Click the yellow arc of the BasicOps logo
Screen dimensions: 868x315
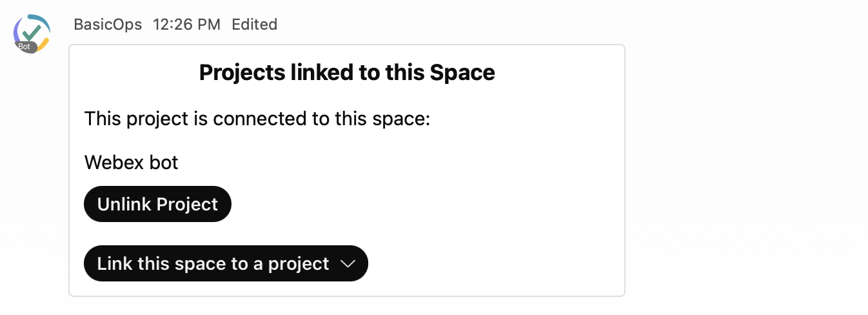43,45
